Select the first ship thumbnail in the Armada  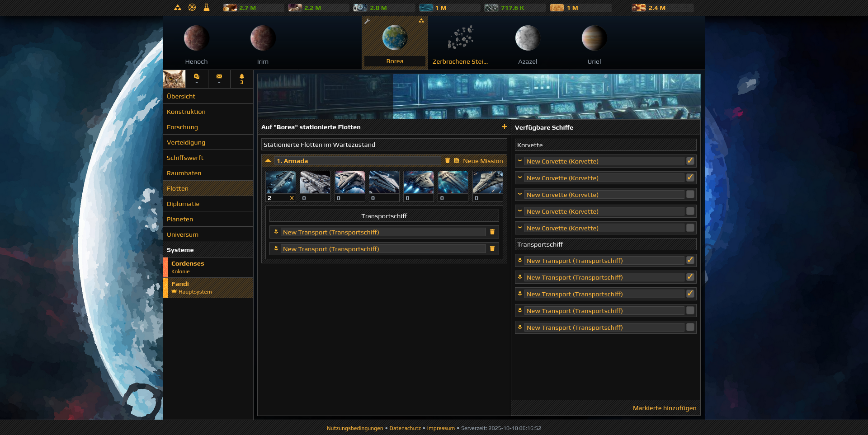point(281,182)
